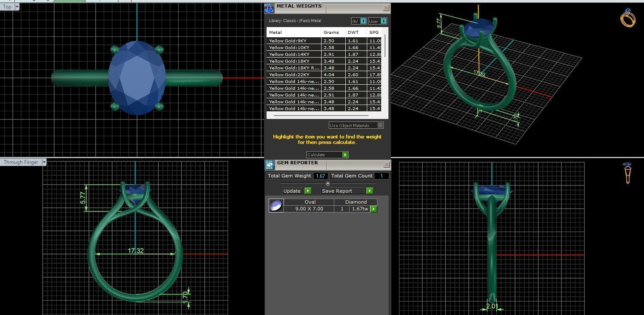Enable Use Object Materials option

(356, 125)
